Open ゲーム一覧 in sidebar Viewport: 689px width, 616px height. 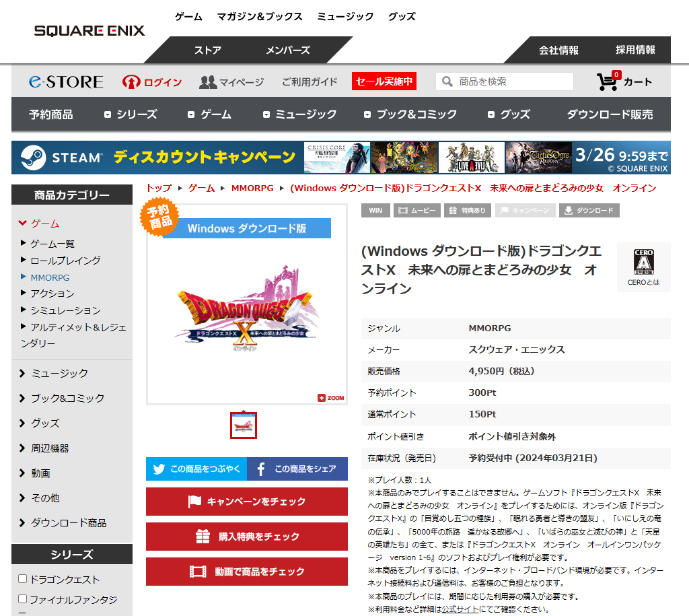[52, 244]
